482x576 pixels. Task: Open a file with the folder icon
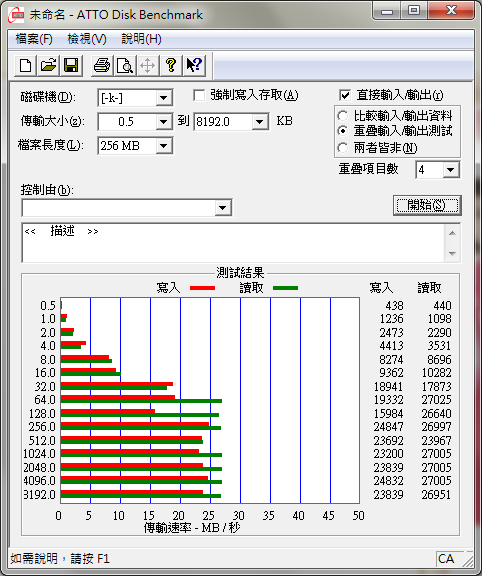coord(48,66)
